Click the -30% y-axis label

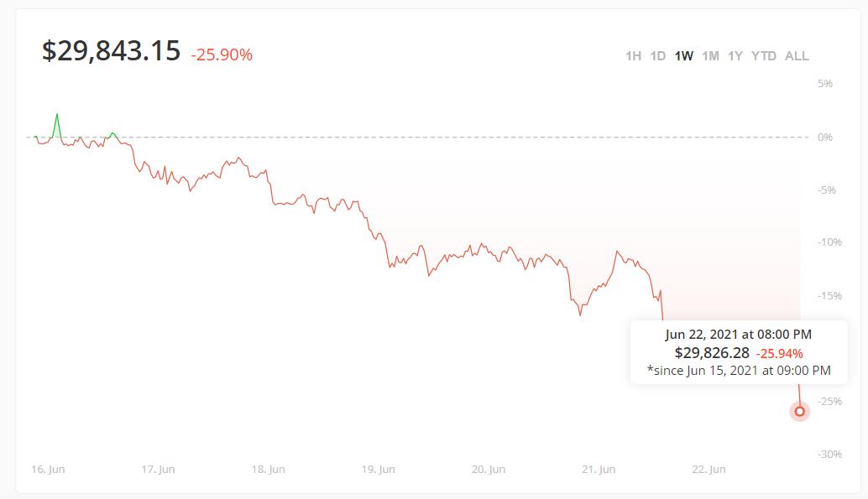829,455
